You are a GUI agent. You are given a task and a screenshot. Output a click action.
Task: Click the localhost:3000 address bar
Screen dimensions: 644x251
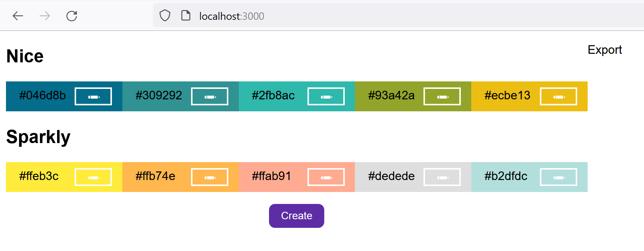[336, 16]
